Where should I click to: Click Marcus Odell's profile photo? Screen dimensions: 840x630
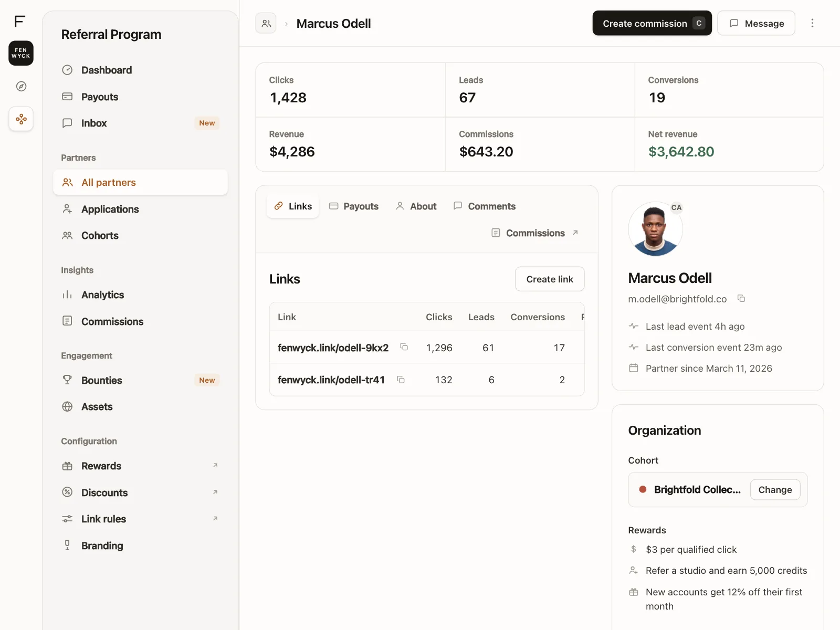pos(655,229)
